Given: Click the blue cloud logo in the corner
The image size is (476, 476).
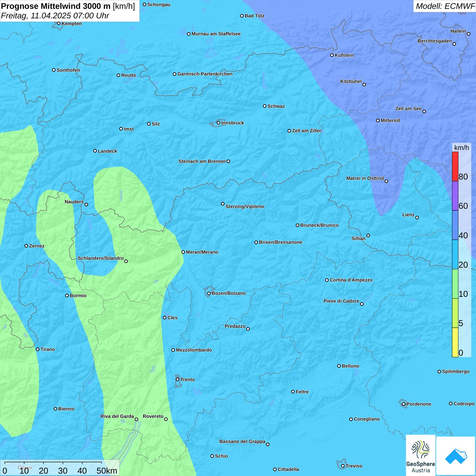Looking at the screenshot, I should [456, 456].
